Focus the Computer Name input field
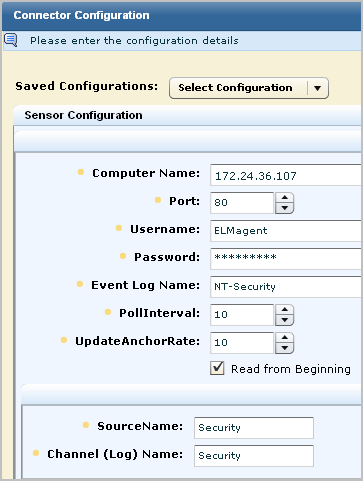This screenshot has width=363, height=481. click(286, 175)
